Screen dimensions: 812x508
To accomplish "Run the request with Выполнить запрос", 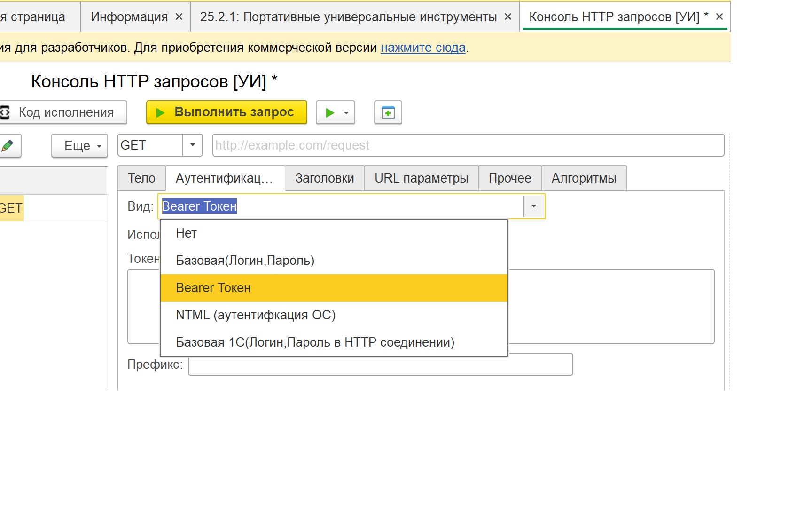I will 226,112.
